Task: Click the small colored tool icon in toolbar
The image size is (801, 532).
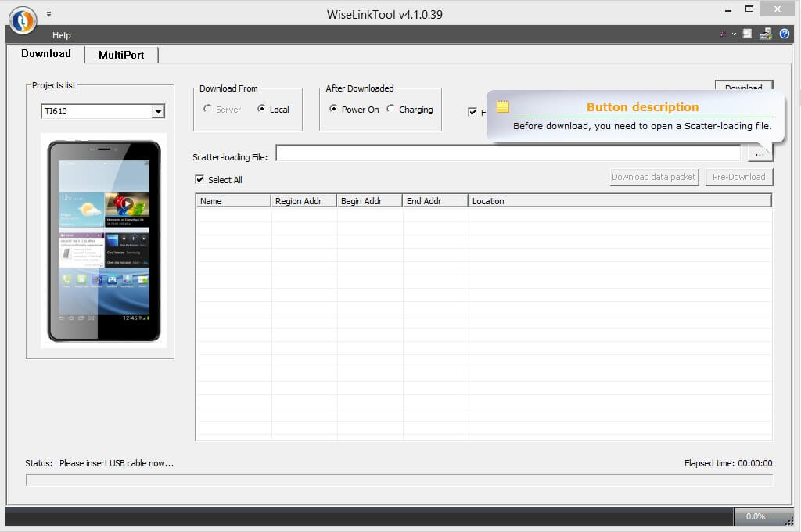Action: pos(722,34)
